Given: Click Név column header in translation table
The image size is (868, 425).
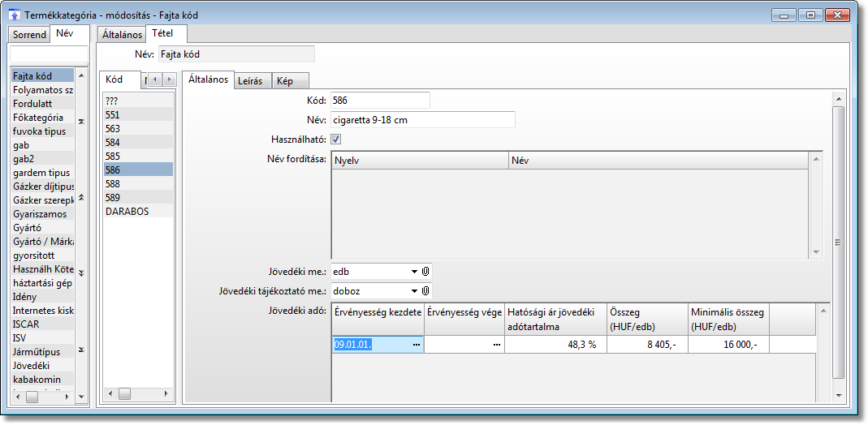Looking at the screenshot, I should pos(659,161).
